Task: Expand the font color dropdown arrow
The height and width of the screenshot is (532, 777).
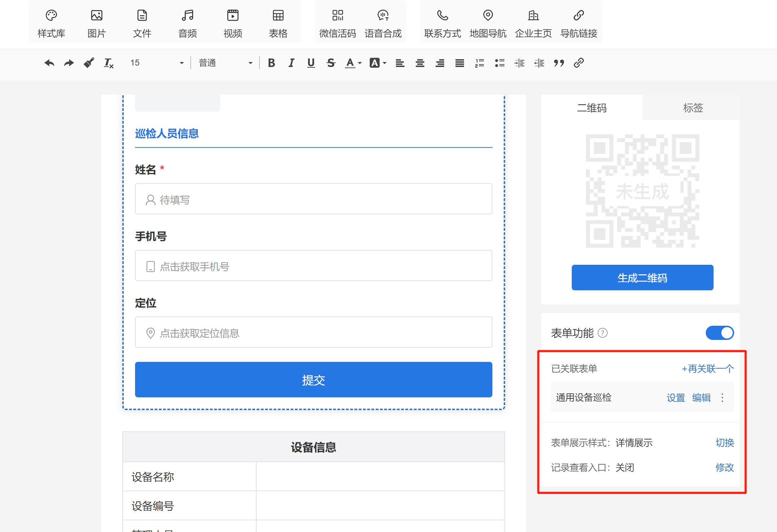Action: (360, 63)
